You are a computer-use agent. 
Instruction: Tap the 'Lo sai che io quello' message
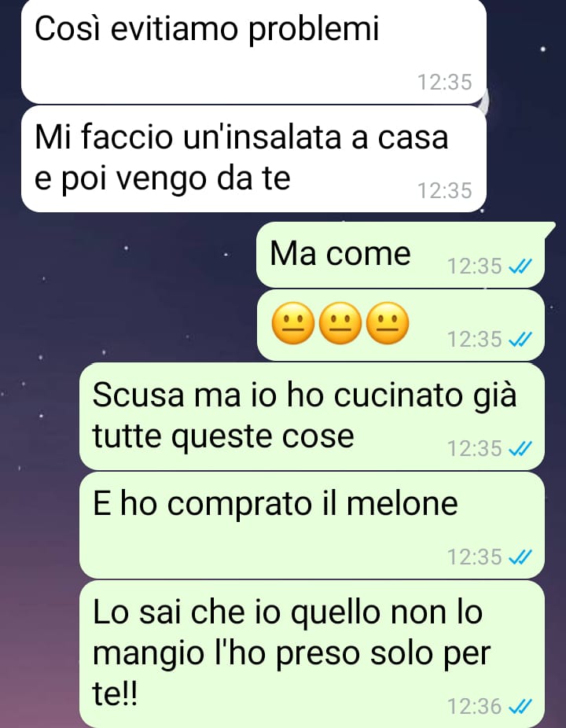point(312,654)
